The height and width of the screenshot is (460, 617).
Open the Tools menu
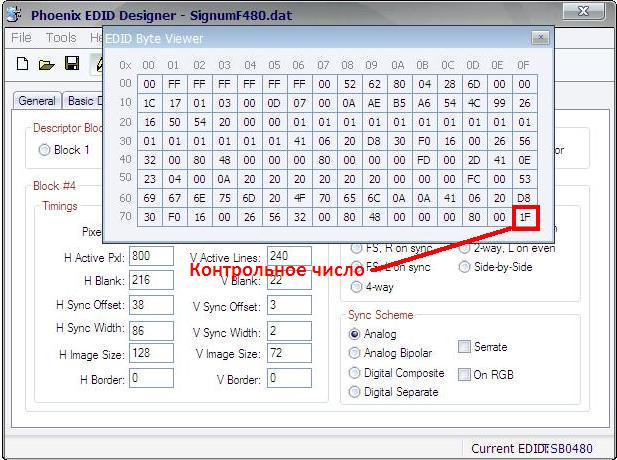pyautogui.click(x=61, y=38)
